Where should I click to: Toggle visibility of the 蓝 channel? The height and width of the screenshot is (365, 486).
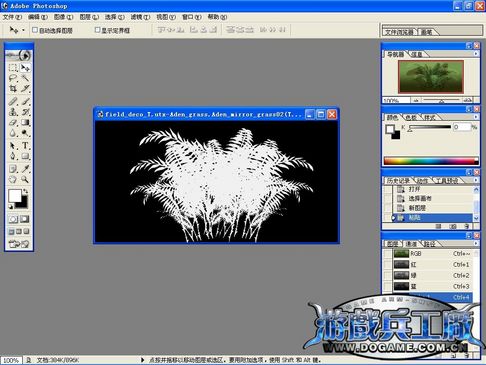tap(388, 286)
